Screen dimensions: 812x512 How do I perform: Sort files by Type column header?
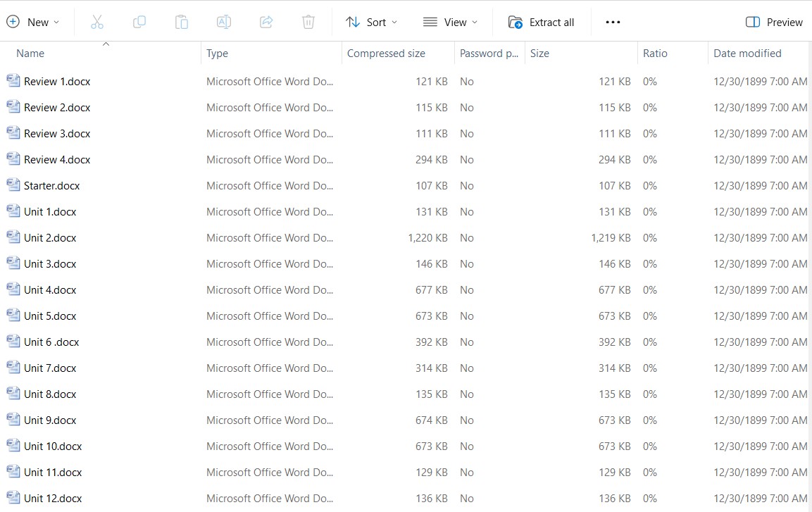217,54
